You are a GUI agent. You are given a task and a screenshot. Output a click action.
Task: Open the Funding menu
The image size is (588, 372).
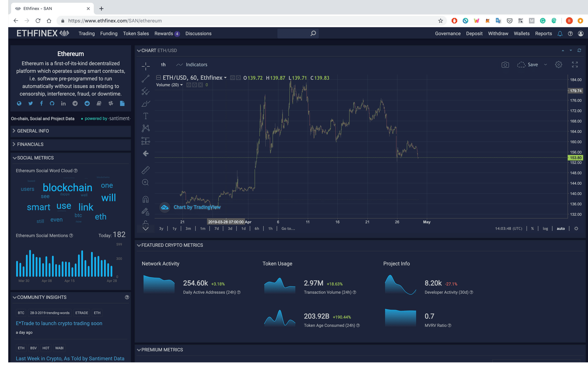click(x=109, y=34)
